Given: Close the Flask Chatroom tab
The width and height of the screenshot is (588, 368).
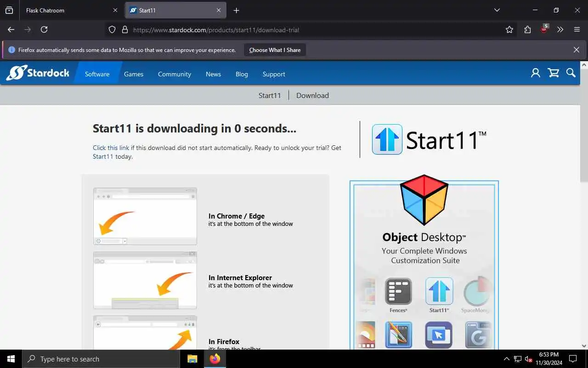Looking at the screenshot, I should pyautogui.click(x=115, y=10).
